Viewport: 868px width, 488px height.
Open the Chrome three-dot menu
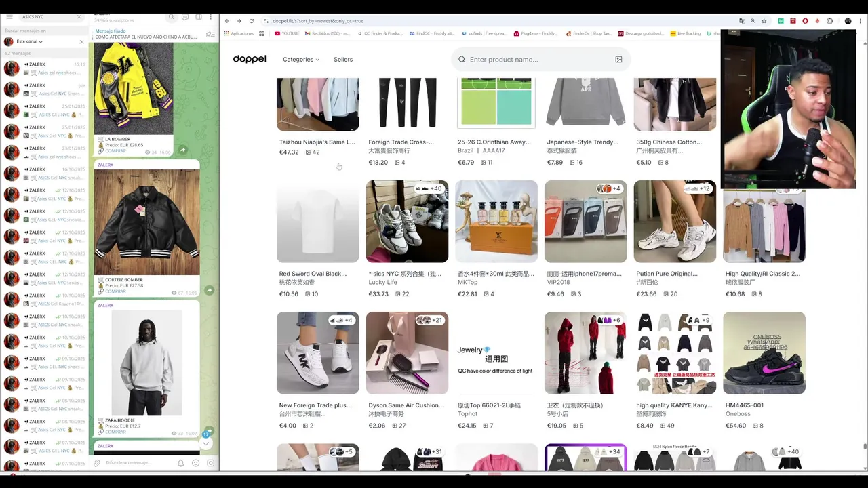click(861, 21)
